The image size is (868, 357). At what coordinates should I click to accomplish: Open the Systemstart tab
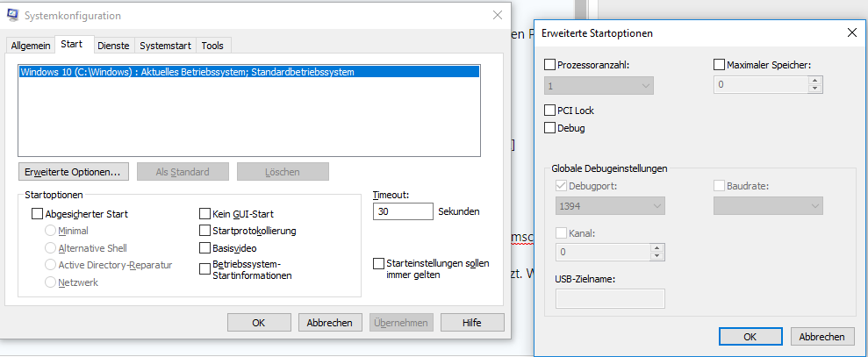tap(164, 46)
